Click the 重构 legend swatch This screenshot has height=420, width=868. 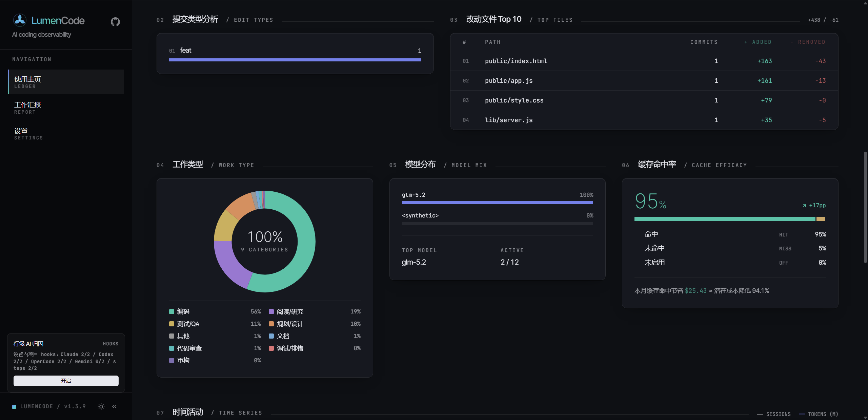tap(171, 360)
